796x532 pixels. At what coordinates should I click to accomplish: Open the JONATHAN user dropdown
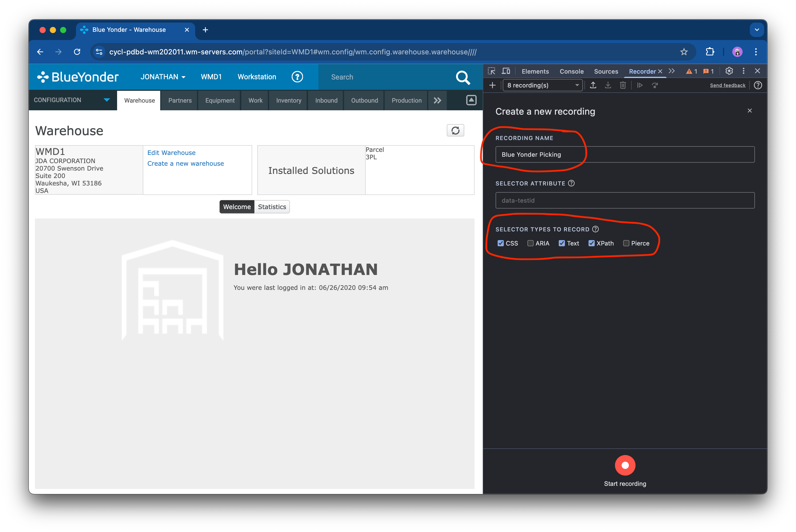pos(163,77)
